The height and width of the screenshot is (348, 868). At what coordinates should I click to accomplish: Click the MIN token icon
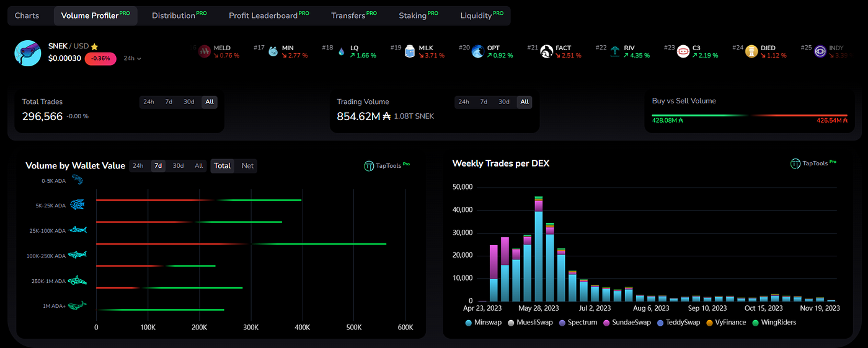click(273, 52)
